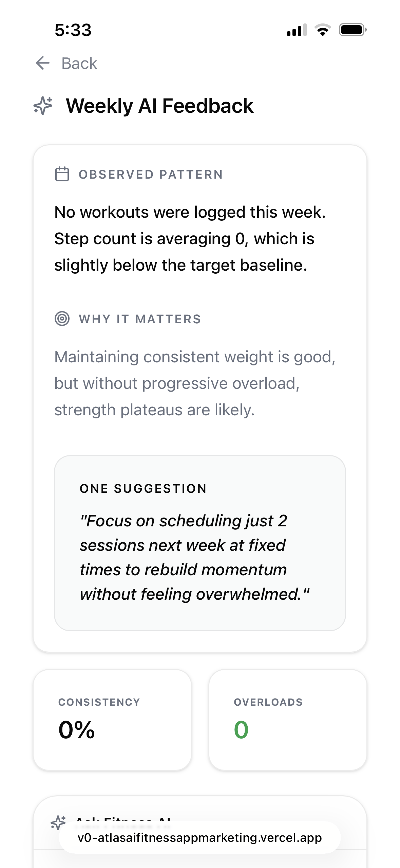This screenshot has height=868, width=400.
Task: Click the calendar icon next to Observed Pattern
Action: [x=62, y=174]
